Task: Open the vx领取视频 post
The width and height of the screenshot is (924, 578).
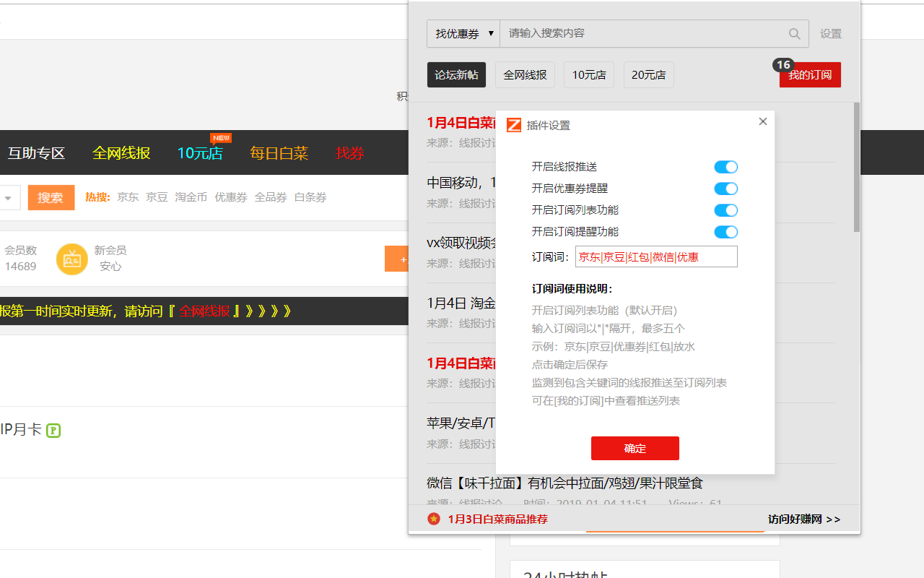Action: [461, 242]
